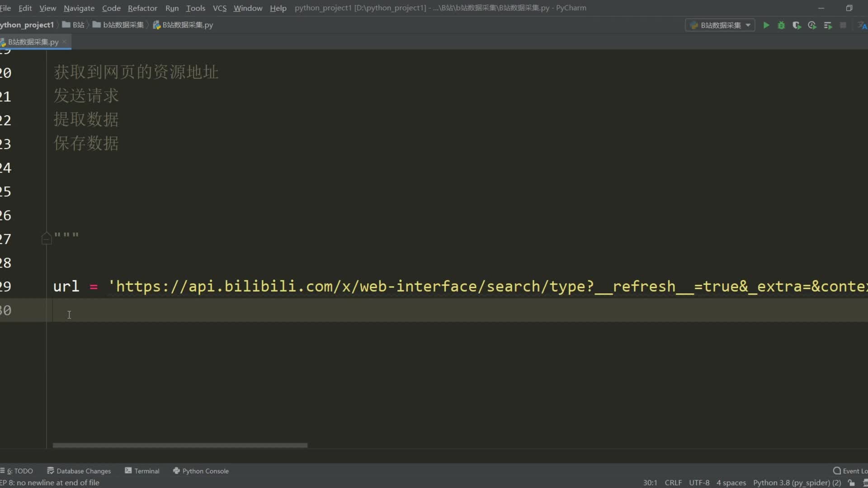This screenshot has height=488, width=868.
Task: Click the comment line 发送请求
Action: [x=86, y=95]
